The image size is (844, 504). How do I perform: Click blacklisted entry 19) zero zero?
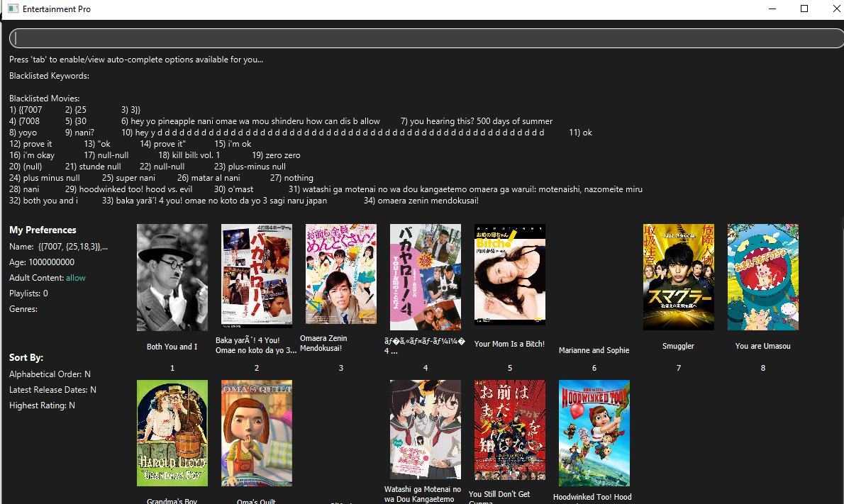coord(276,155)
